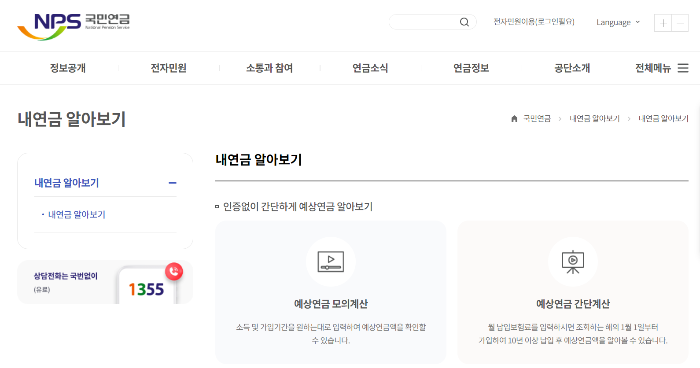Click the NPS 국민연금 logo

click(x=74, y=26)
